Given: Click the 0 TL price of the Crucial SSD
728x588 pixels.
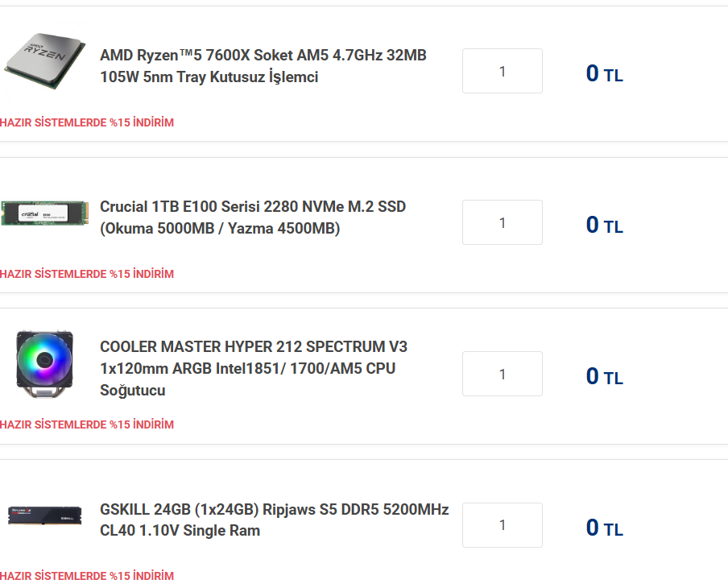Looking at the screenshot, I should (604, 226).
